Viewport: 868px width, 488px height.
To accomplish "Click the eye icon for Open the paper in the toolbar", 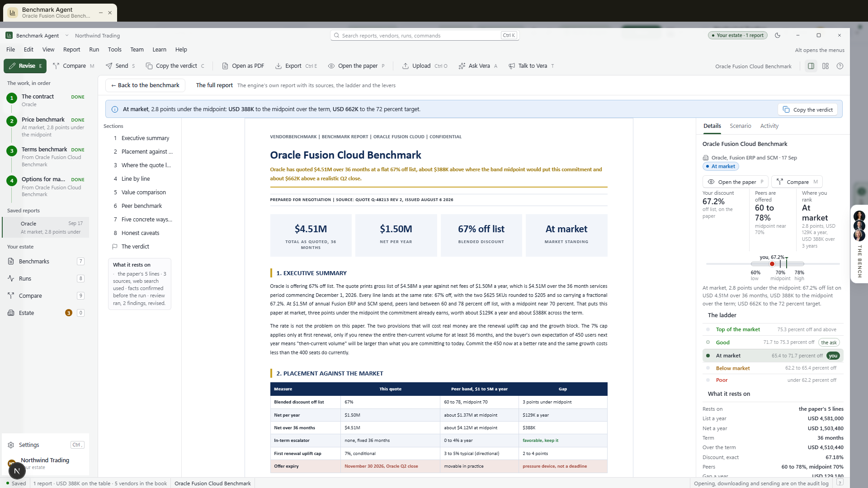I will pyautogui.click(x=331, y=66).
